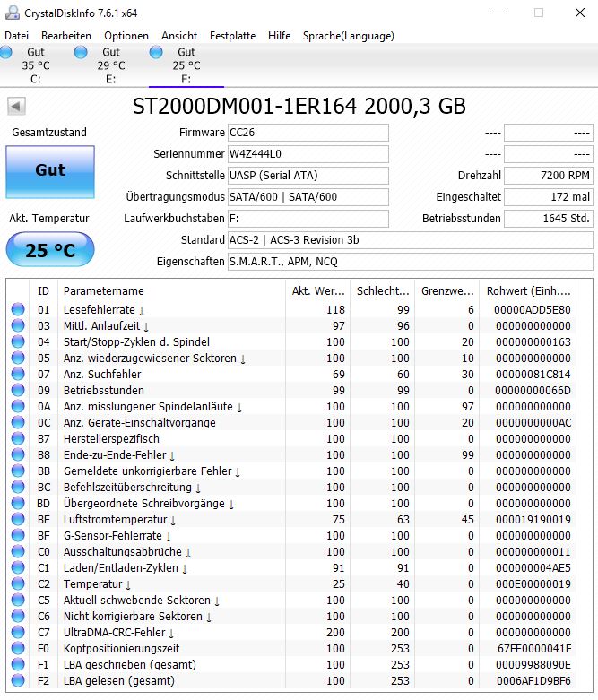The width and height of the screenshot is (598, 700).
Task: Click the previous disk arrow button
Action: coord(16,107)
